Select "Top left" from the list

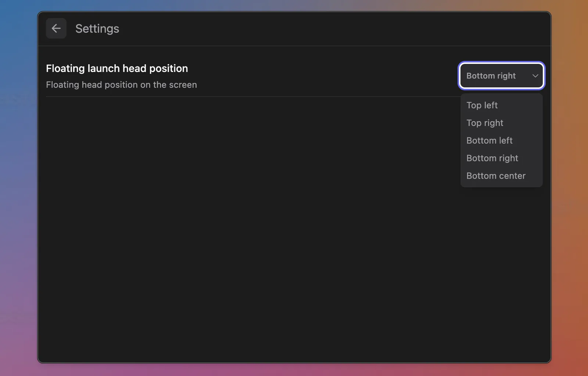tap(482, 105)
